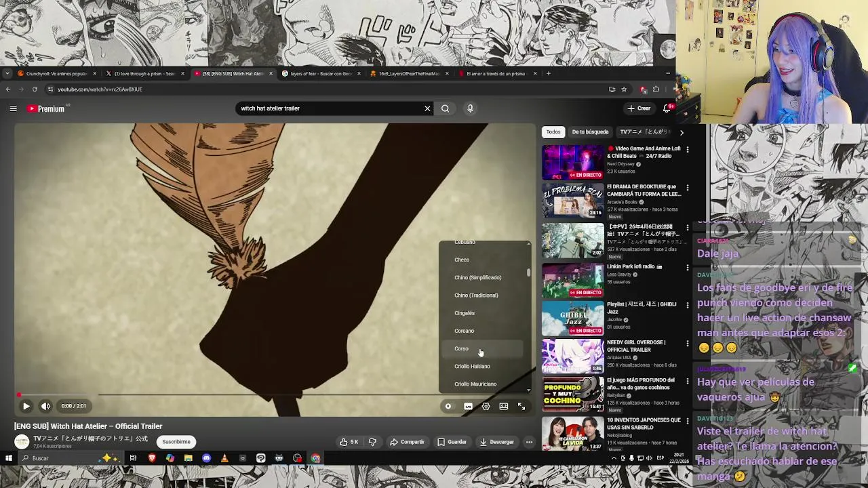Image resolution: width=868 pixels, height=488 pixels.
Task: Go to YouTube Premium home logo
Action: point(46,108)
